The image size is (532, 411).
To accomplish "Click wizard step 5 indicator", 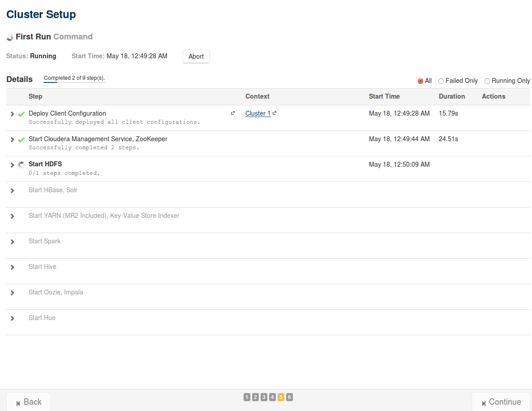I will tap(281, 397).
